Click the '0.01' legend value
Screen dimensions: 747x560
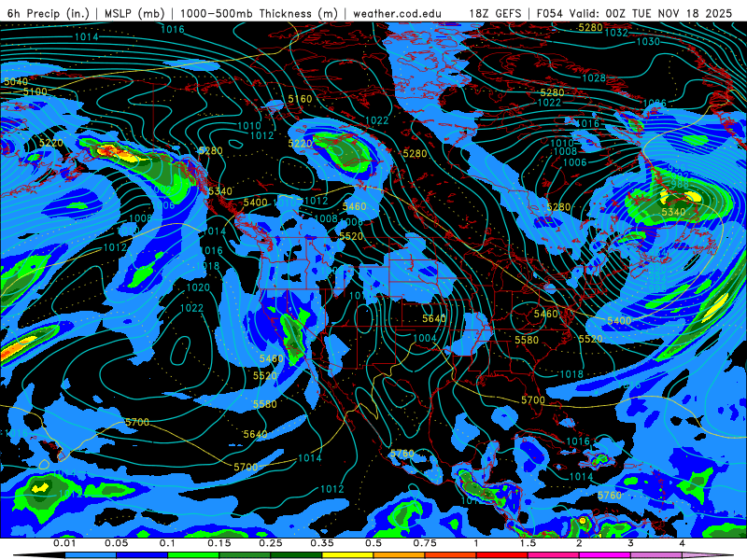pyautogui.click(x=64, y=543)
